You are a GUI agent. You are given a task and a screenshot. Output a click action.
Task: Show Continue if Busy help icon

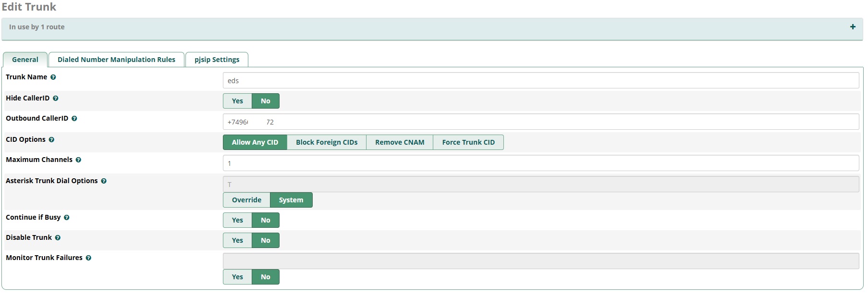pos(67,218)
